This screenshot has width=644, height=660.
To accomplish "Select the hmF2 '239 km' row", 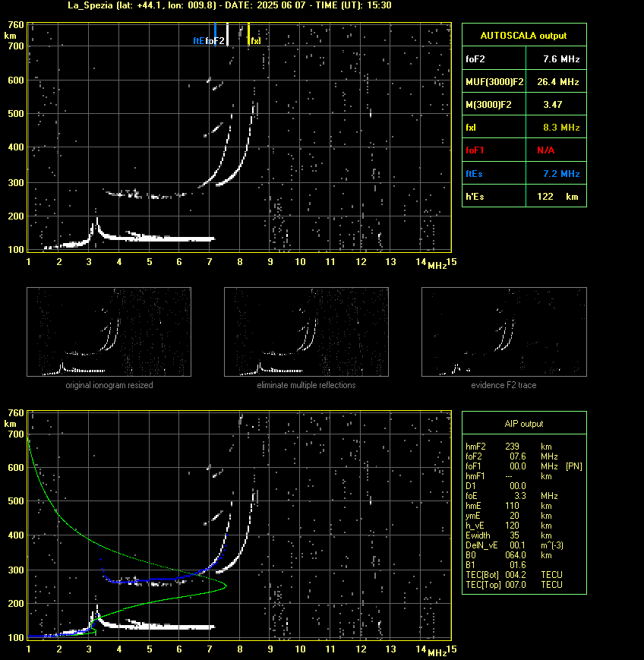I will [x=509, y=446].
